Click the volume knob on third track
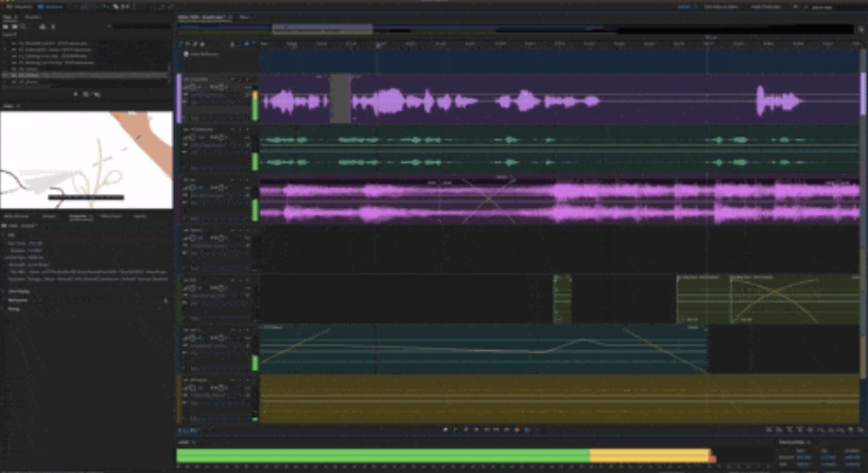This screenshot has width=868, height=473. point(191,188)
